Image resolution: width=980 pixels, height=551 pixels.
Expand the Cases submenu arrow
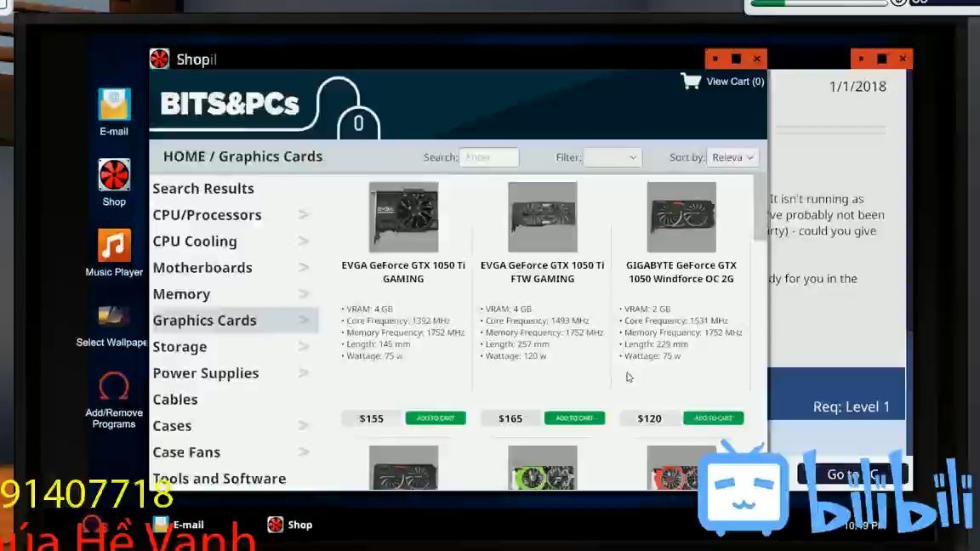pyautogui.click(x=304, y=425)
